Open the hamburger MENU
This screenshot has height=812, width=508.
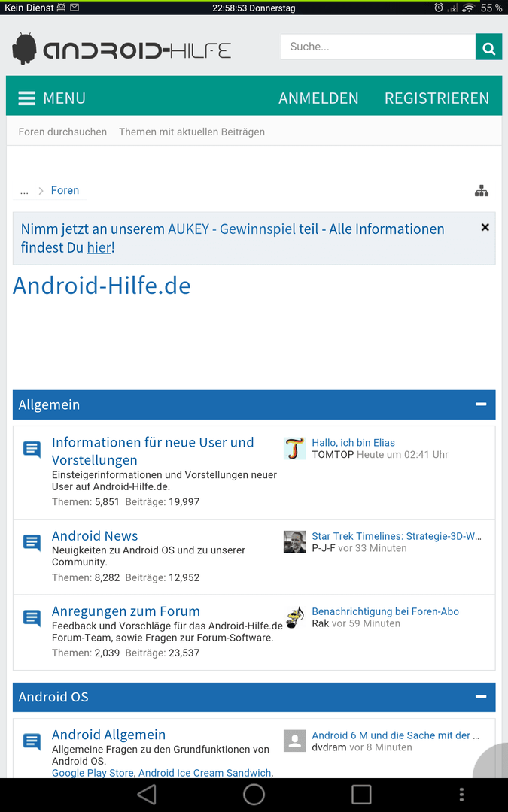[52, 98]
